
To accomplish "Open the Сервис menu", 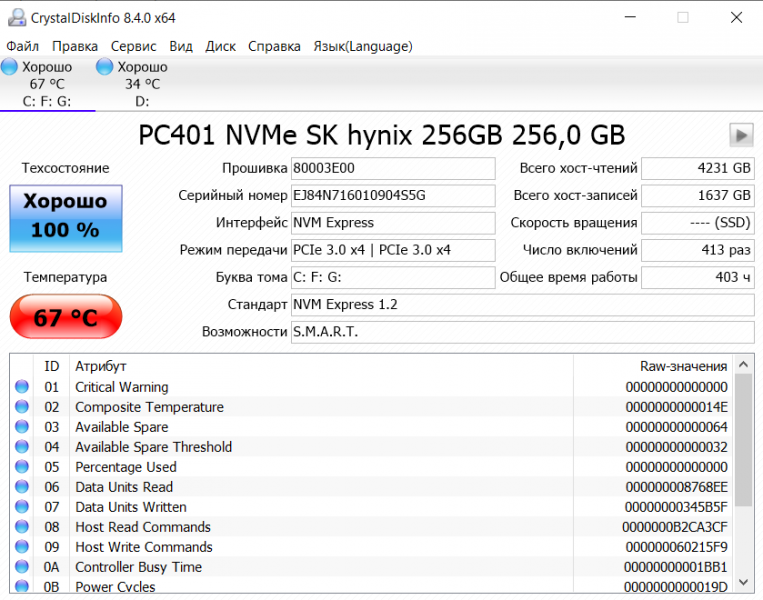I will [133, 46].
